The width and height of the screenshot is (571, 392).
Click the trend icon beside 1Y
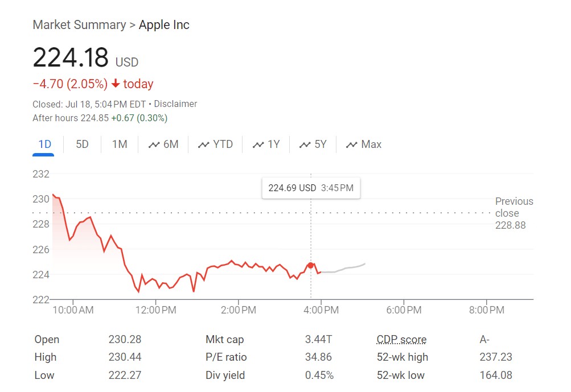point(258,145)
